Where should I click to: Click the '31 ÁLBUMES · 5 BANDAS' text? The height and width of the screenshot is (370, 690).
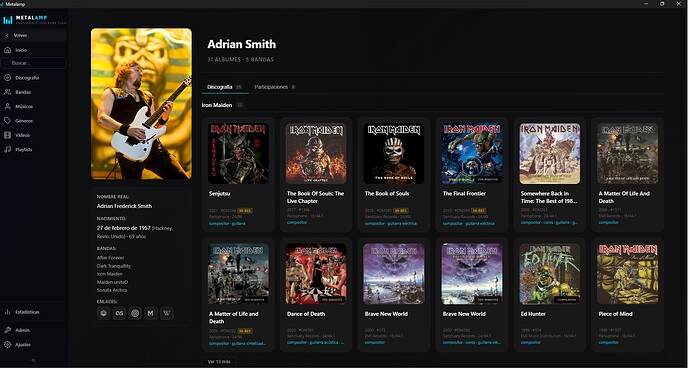tap(241, 59)
